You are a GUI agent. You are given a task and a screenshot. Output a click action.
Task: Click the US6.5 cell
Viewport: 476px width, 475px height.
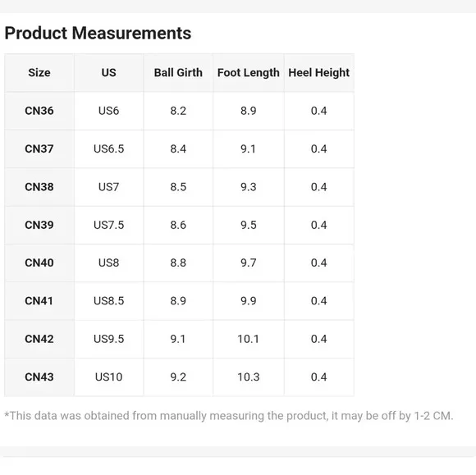108,148
